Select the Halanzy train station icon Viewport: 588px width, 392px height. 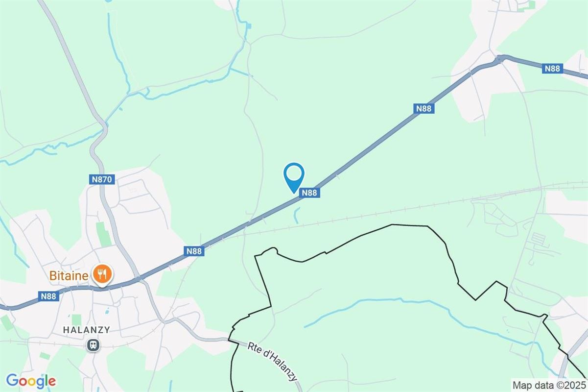pyautogui.click(x=93, y=345)
